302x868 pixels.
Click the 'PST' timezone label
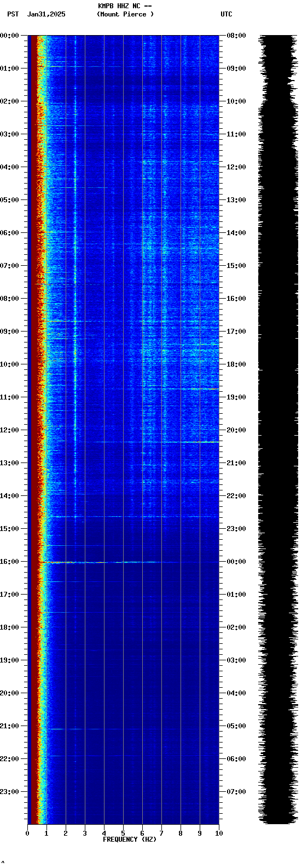click(x=13, y=14)
